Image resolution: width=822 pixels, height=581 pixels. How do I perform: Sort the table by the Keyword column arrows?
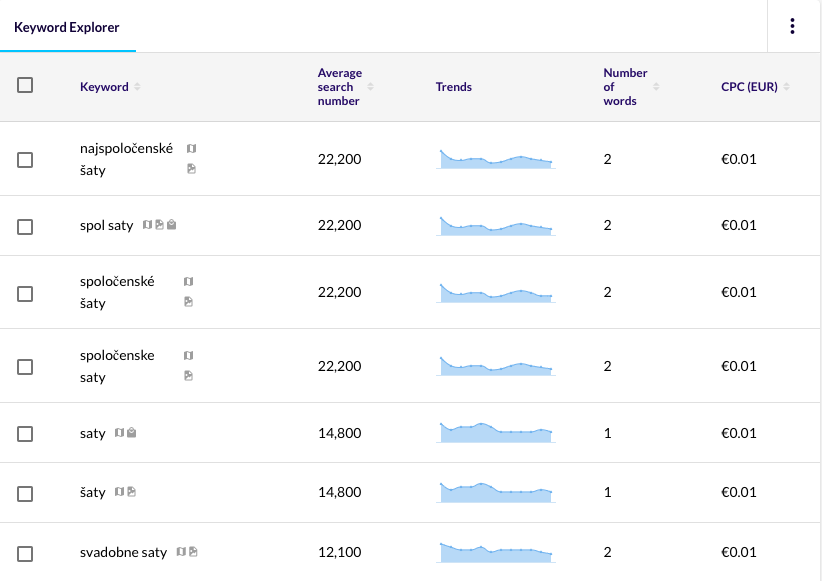point(137,87)
